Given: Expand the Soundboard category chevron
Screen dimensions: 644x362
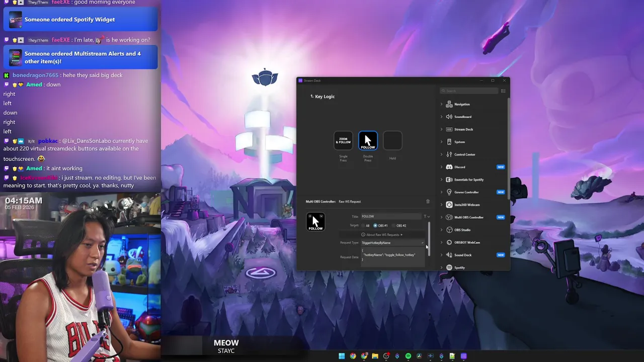Looking at the screenshot, I should click(x=442, y=117).
